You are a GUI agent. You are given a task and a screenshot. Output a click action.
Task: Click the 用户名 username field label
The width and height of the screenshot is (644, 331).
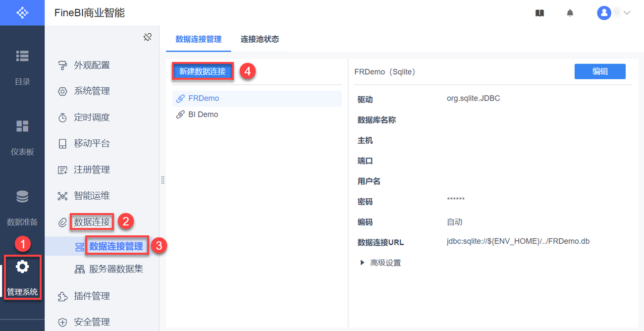pyautogui.click(x=369, y=181)
